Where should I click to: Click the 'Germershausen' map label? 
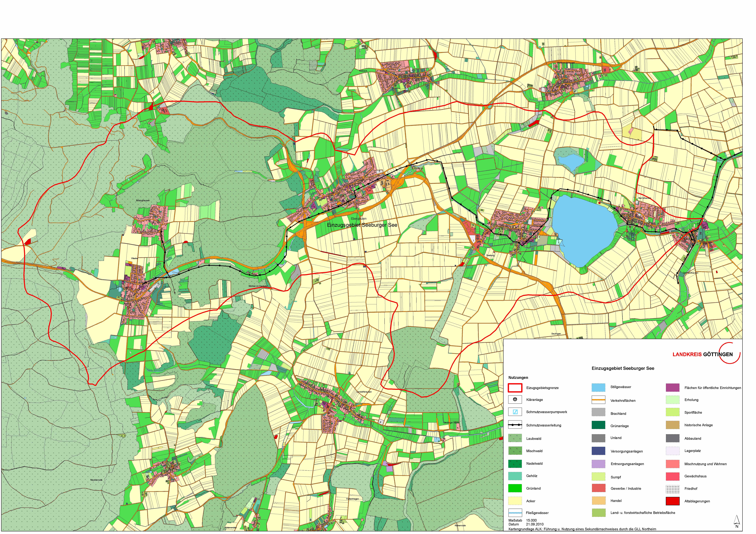pos(690,273)
